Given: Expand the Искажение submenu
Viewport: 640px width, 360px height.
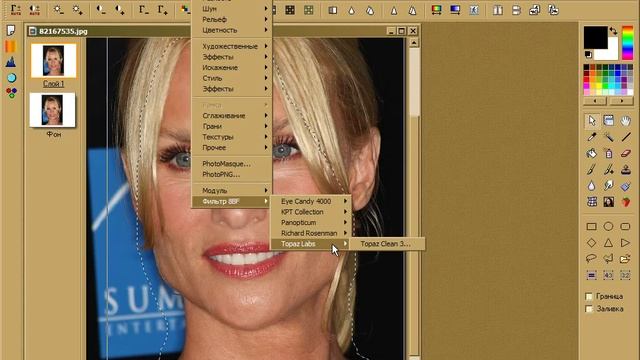Looking at the screenshot, I should [232, 67].
